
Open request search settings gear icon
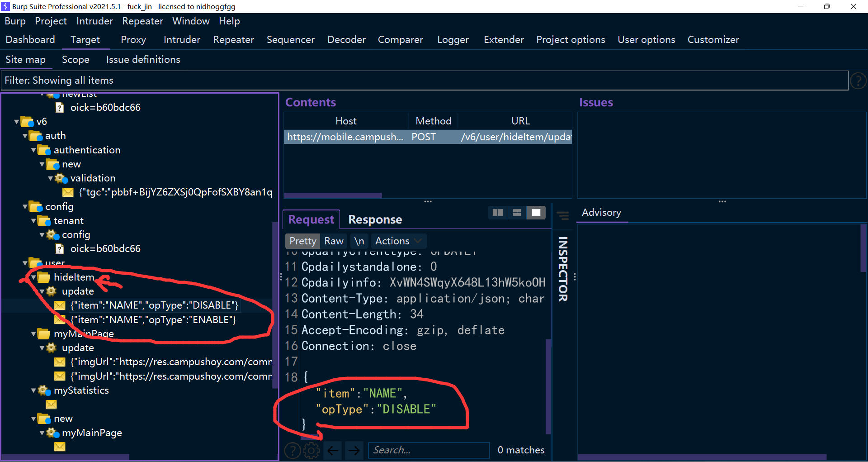[x=311, y=450]
